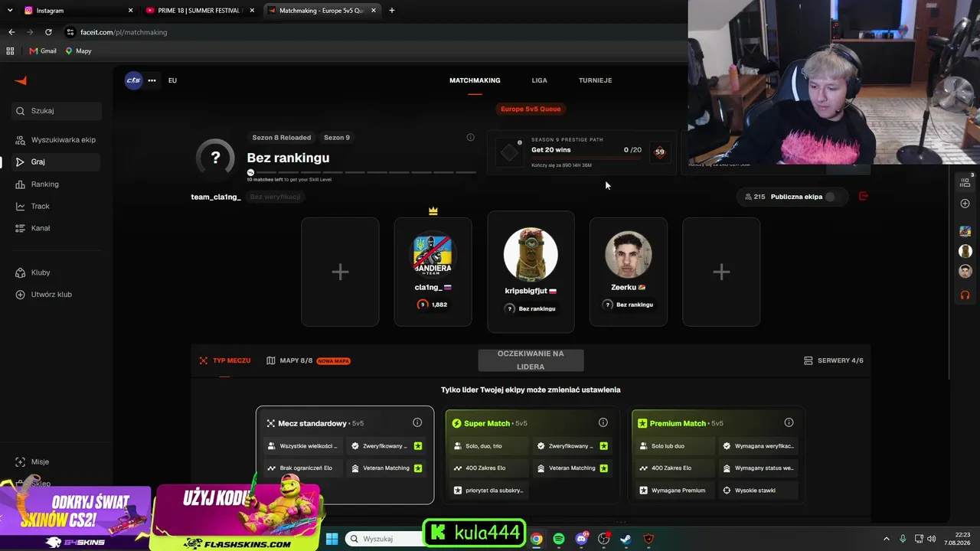Open Discord from the taskbar
Image resolution: width=980 pixels, height=551 pixels.
coord(581,539)
